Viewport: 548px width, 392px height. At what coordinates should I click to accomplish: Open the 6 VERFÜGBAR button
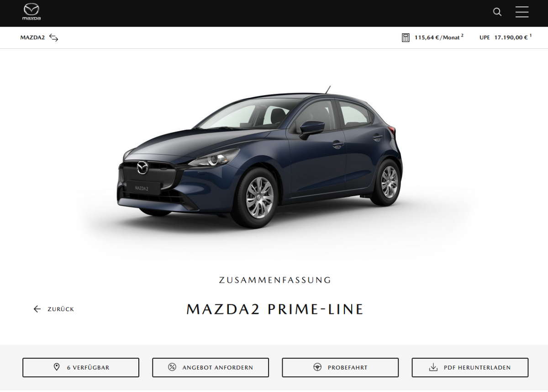81,367
